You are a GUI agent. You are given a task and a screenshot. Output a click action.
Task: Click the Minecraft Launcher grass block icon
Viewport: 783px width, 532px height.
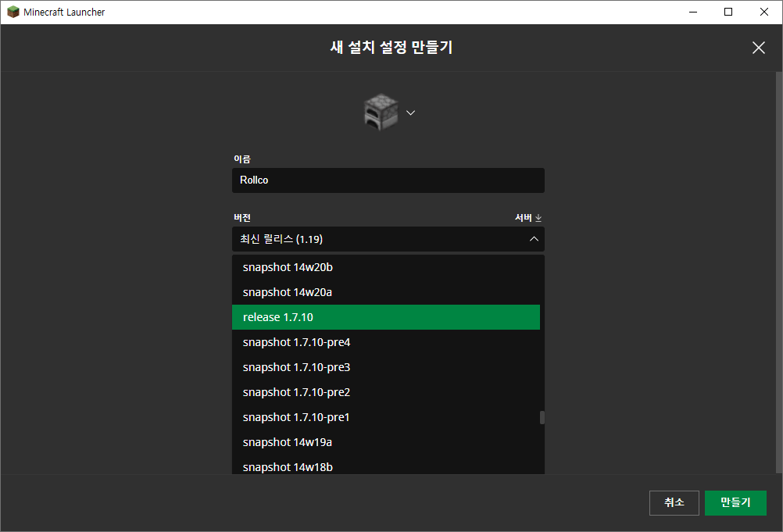point(13,12)
